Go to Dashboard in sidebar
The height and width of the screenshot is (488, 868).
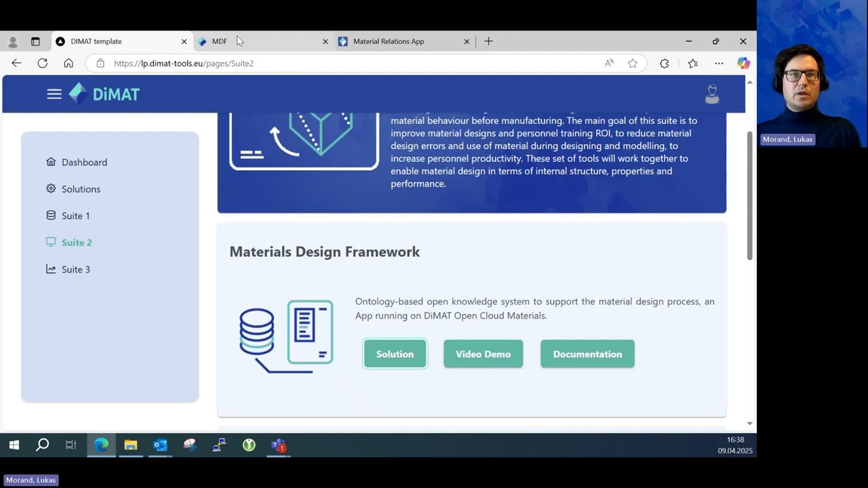coord(77,162)
